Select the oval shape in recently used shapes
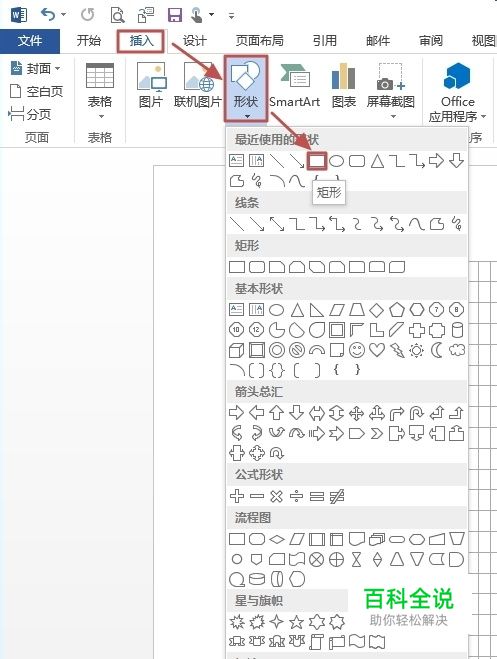 (337, 161)
